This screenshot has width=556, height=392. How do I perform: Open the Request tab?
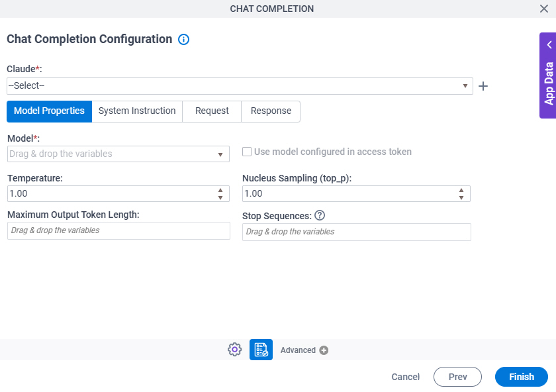[x=212, y=111]
